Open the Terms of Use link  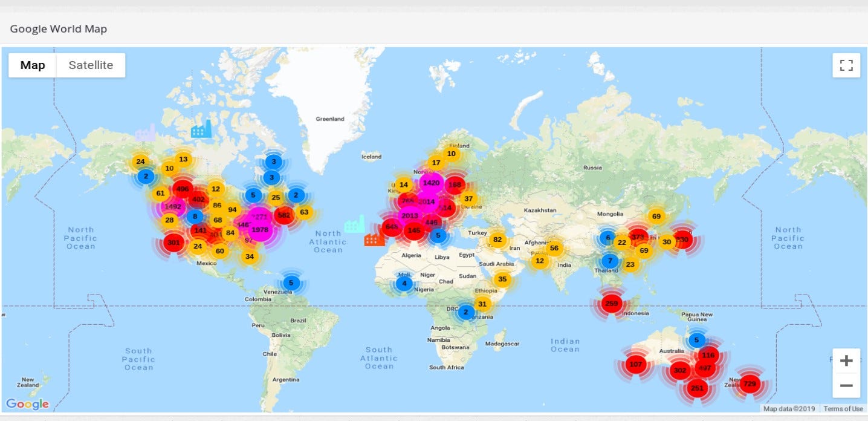(x=843, y=409)
